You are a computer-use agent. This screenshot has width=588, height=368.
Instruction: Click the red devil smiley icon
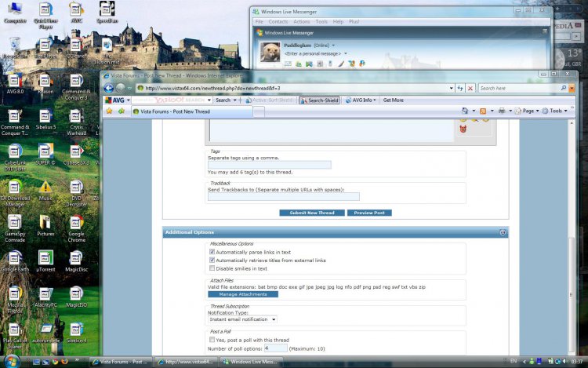(463, 129)
